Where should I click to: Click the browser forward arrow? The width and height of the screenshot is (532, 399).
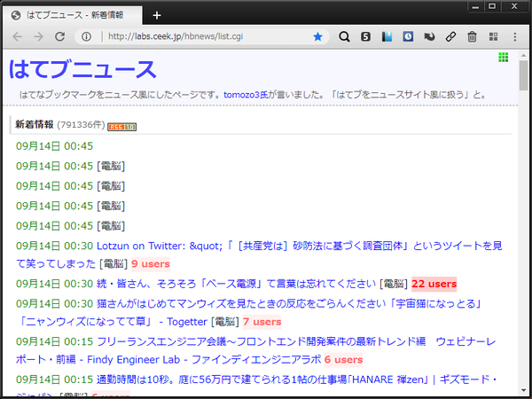(39, 36)
